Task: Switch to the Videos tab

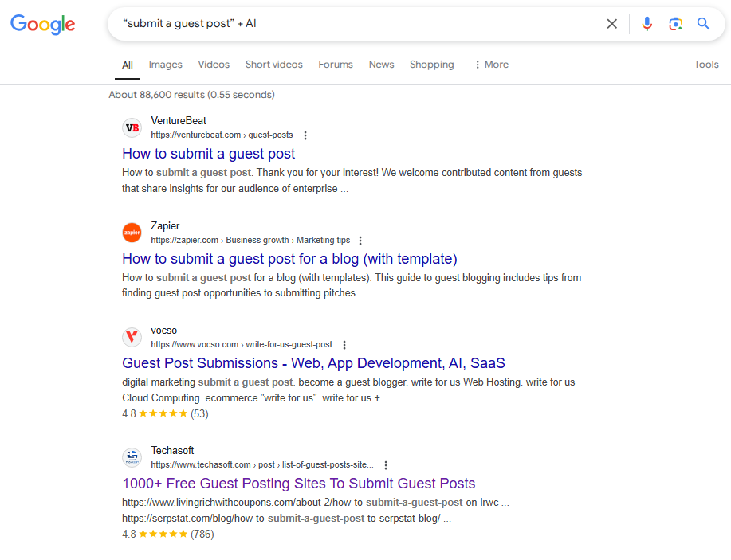Action: click(214, 65)
